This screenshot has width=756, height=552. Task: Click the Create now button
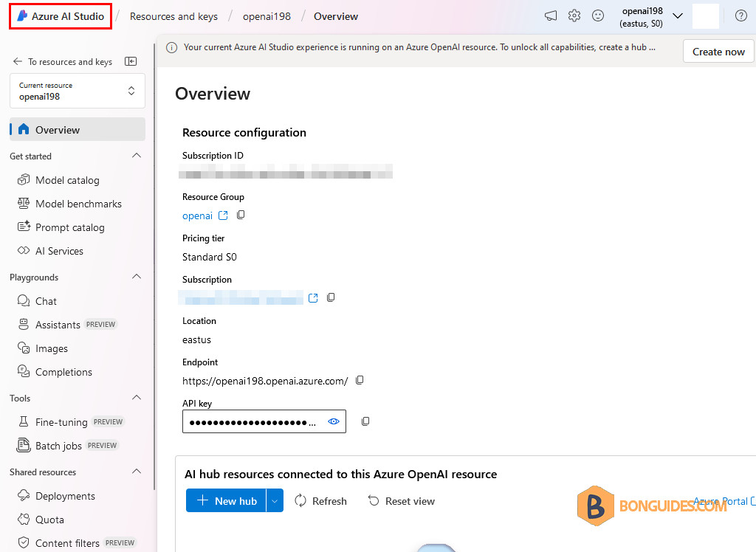pyautogui.click(x=718, y=52)
